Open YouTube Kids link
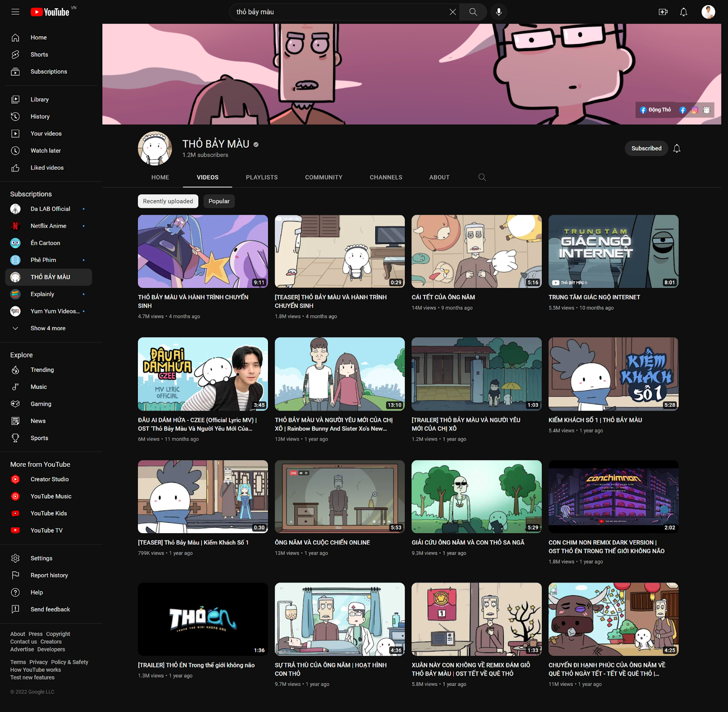The height and width of the screenshot is (712, 728). pyautogui.click(x=48, y=513)
